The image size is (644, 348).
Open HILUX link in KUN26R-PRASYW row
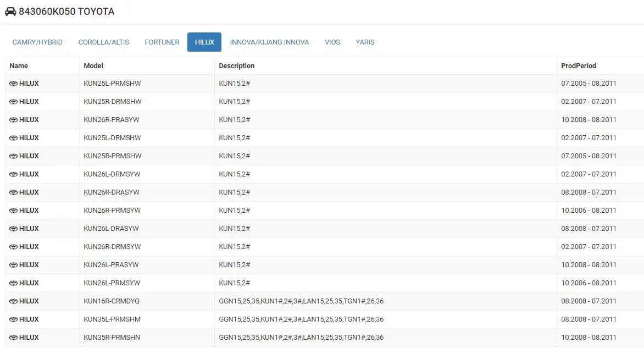[29, 119]
